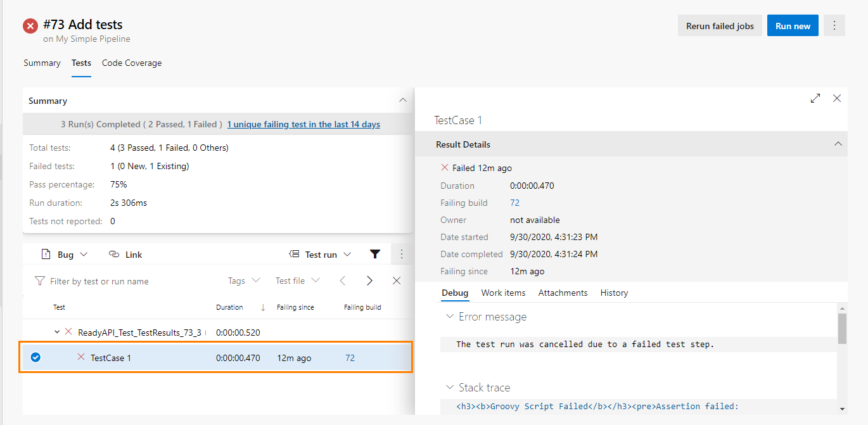Screen dimensions: 868x425
Task: Open the Bug dropdown menu
Action: tap(65, 255)
